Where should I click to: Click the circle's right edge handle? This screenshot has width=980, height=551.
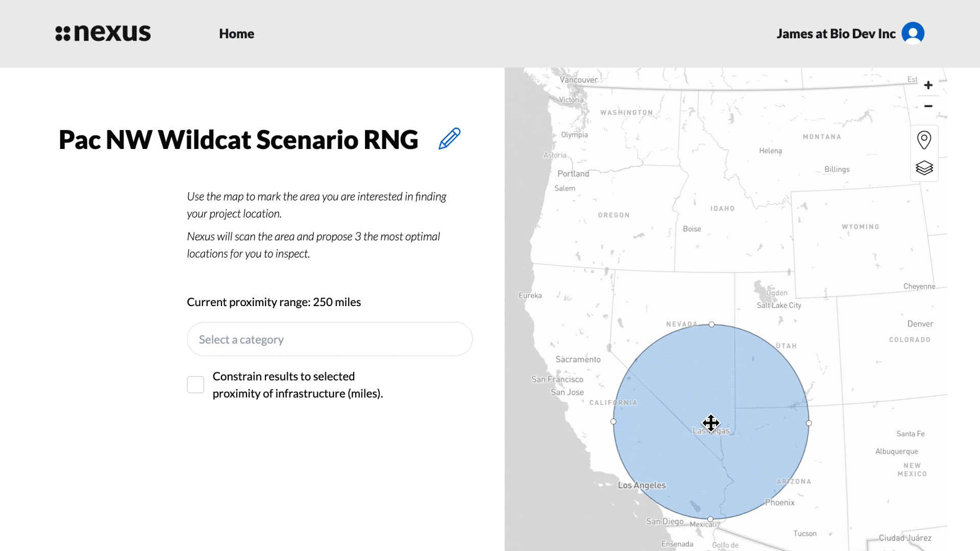pos(808,423)
